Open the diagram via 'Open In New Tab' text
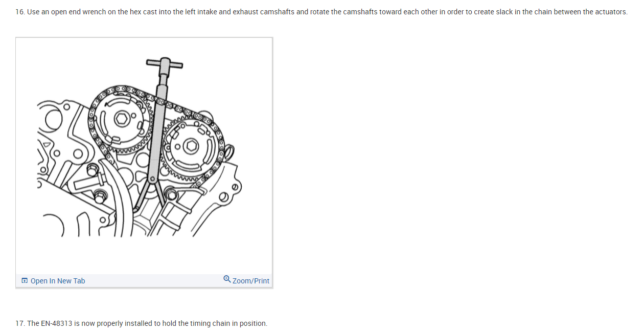This screenshot has width=644, height=332. (58, 281)
